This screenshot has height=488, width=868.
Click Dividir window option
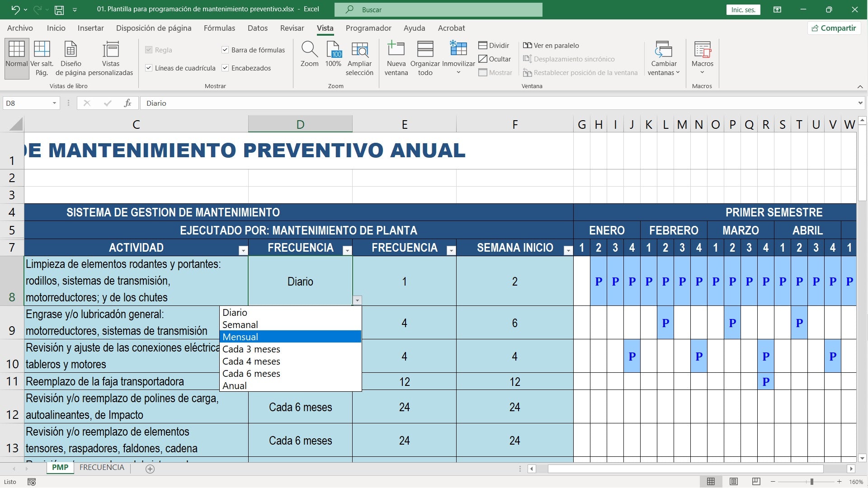[x=494, y=45]
